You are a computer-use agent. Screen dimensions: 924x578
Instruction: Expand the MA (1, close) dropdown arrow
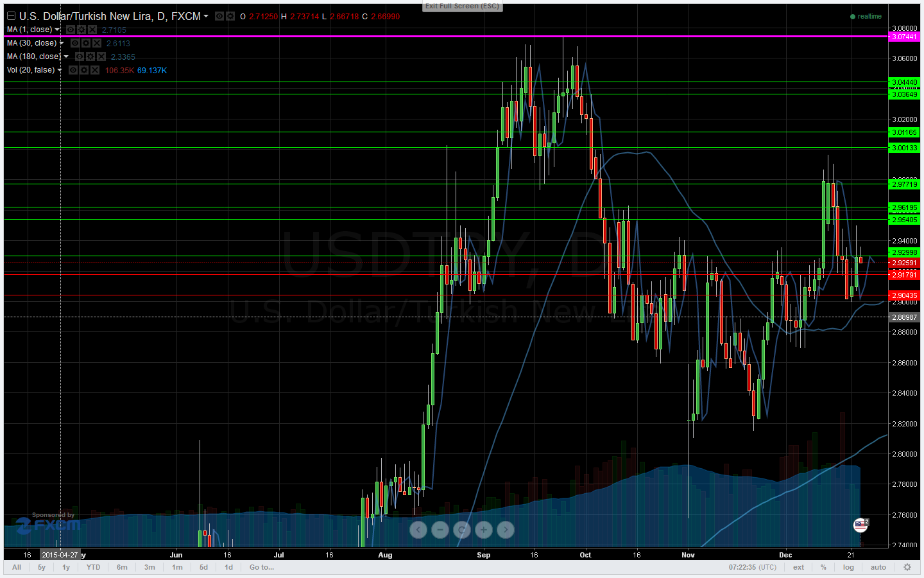[x=57, y=30]
